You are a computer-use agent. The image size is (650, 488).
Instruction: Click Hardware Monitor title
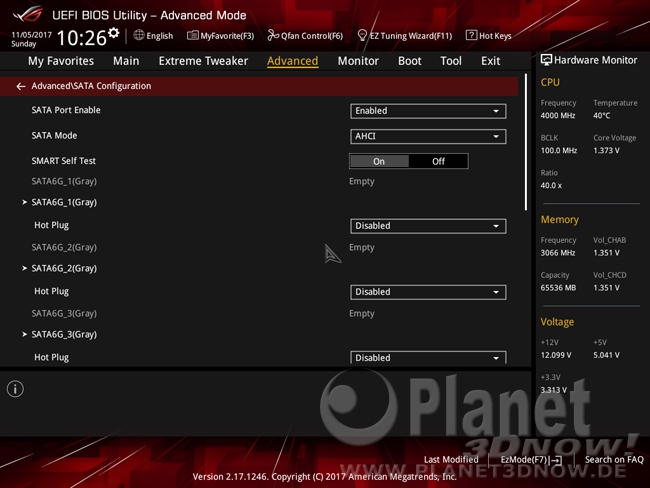click(x=595, y=60)
